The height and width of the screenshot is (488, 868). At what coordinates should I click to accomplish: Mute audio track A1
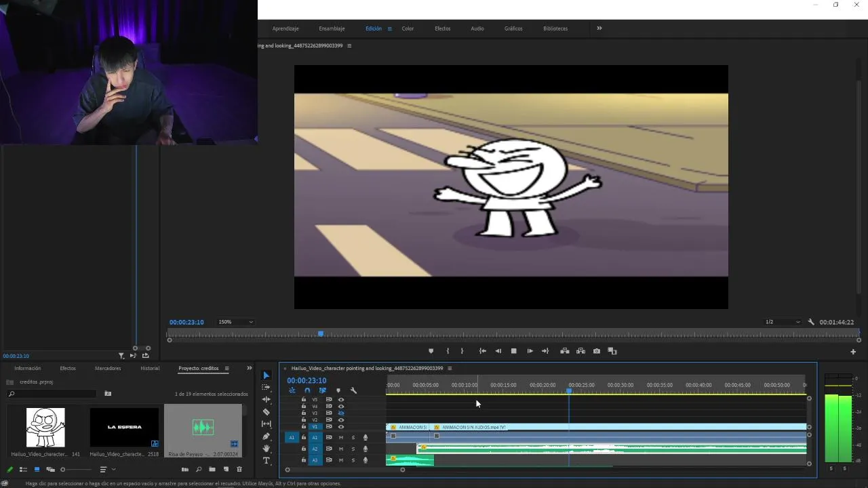click(341, 437)
